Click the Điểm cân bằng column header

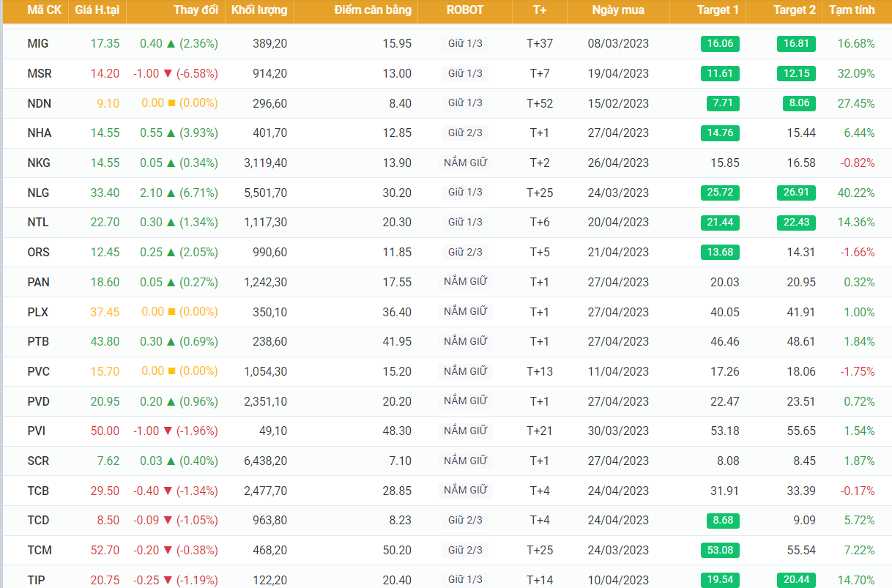click(373, 10)
